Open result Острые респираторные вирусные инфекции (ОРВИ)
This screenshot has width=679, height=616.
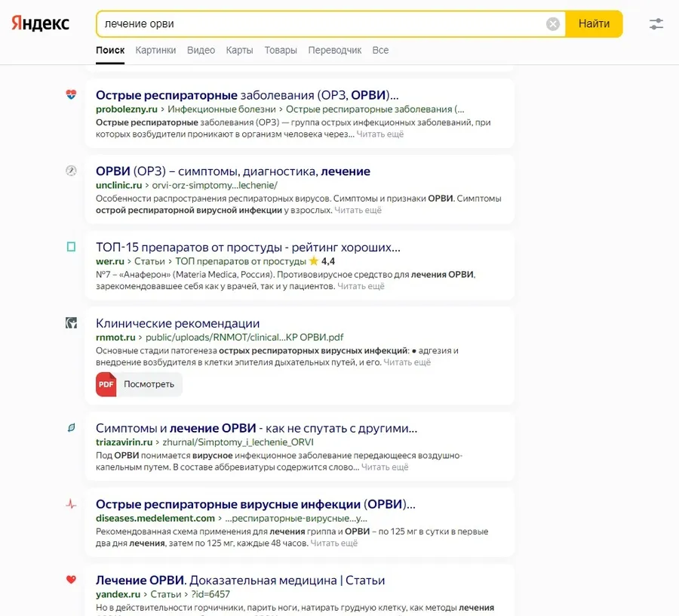[256, 504]
